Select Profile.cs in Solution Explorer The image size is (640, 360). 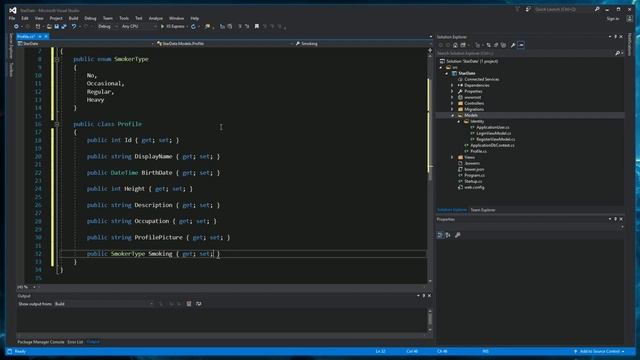478,151
